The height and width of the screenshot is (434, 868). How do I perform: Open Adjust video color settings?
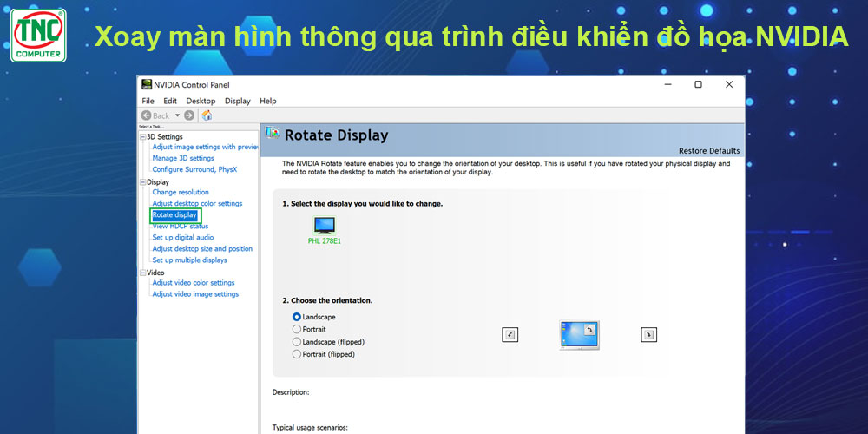194,283
